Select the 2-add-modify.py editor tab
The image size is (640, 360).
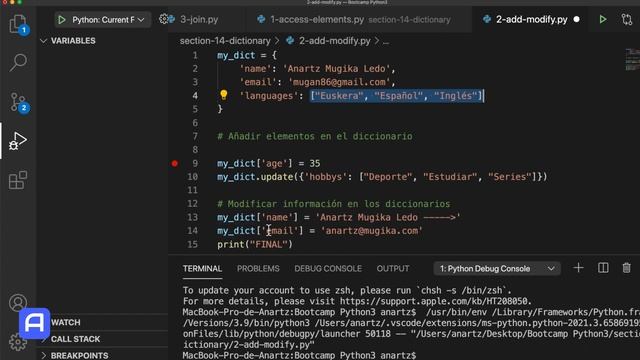pyautogui.click(x=531, y=19)
